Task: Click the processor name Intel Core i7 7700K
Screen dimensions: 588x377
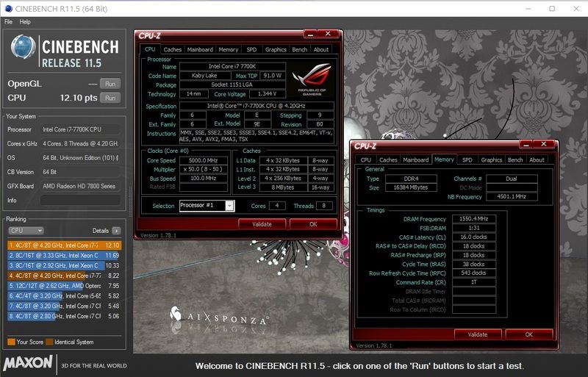Action: tap(232, 66)
